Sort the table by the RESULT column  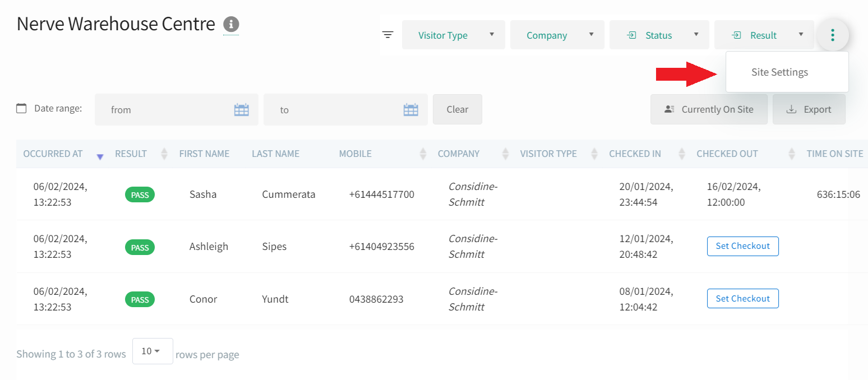coord(163,154)
